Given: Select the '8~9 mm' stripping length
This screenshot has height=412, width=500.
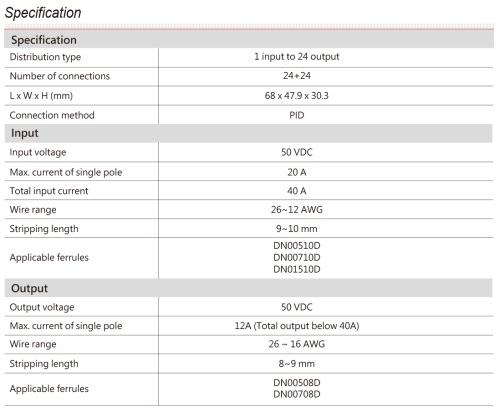Looking at the screenshot, I should point(297,364).
